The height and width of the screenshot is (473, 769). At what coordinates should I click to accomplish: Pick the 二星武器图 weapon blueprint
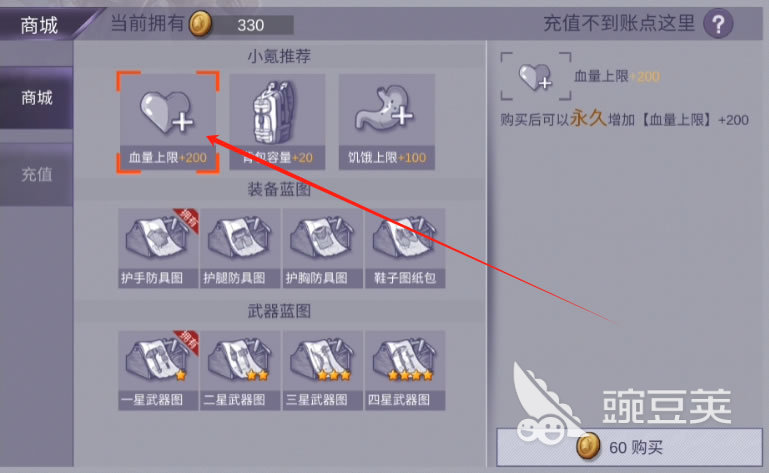(x=240, y=370)
